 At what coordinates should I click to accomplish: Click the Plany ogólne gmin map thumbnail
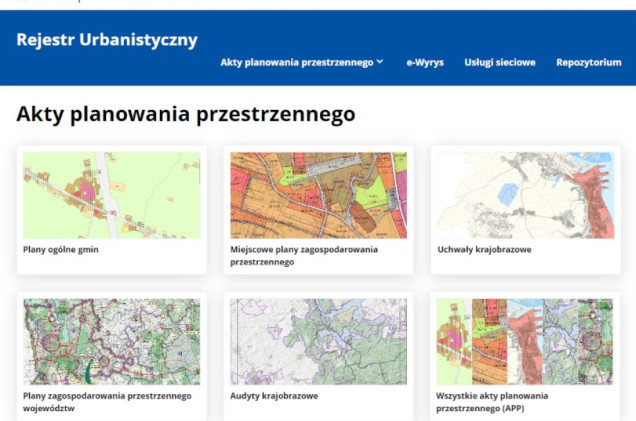[112, 195]
